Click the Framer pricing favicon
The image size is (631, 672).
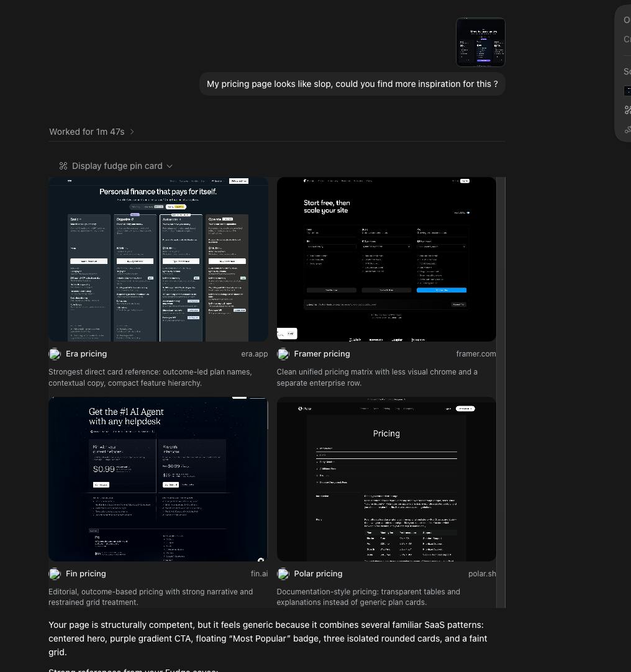coord(283,354)
